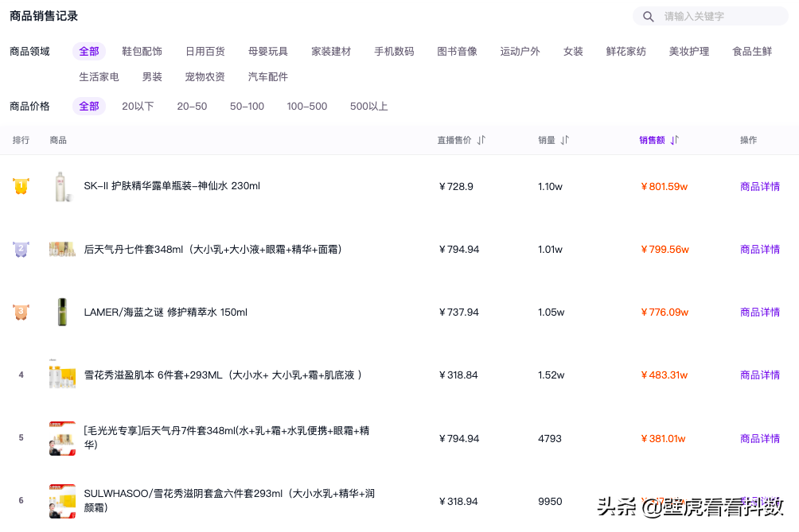Click the 1.52w sales volume value
This screenshot has height=532, width=799.
pos(552,375)
